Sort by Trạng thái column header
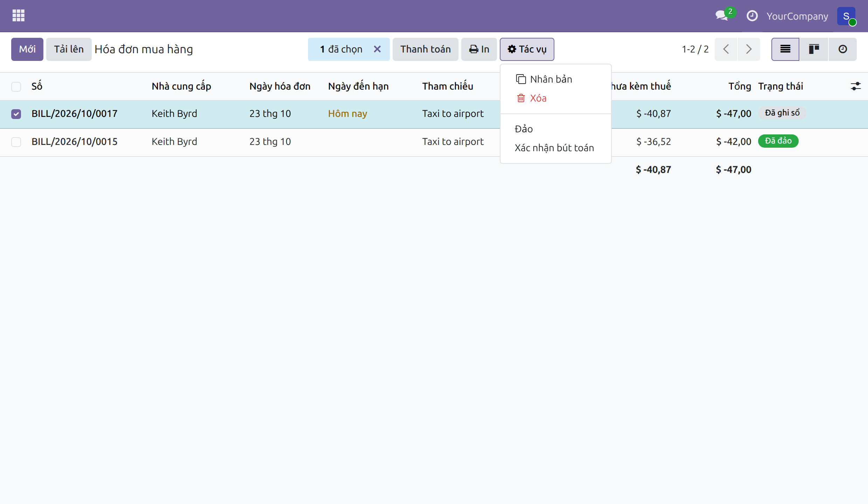 click(780, 86)
